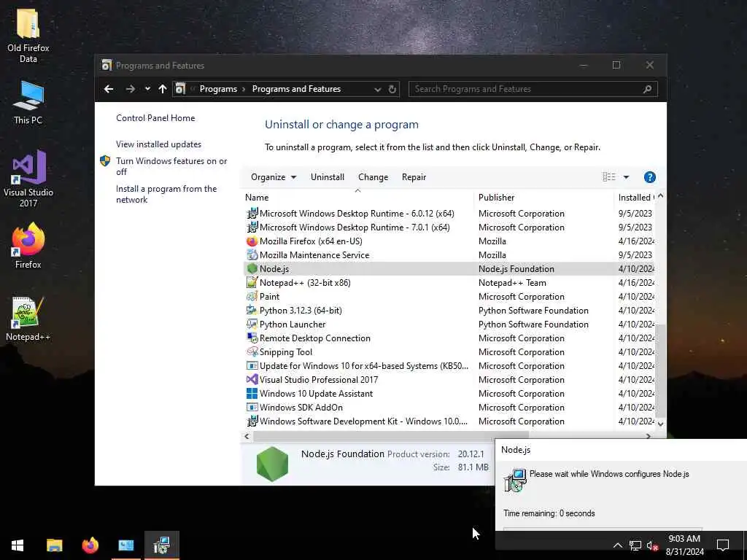Click the Visual Studio Professional 2017 list icon
Screen dimensions: 747x560
tap(252, 379)
